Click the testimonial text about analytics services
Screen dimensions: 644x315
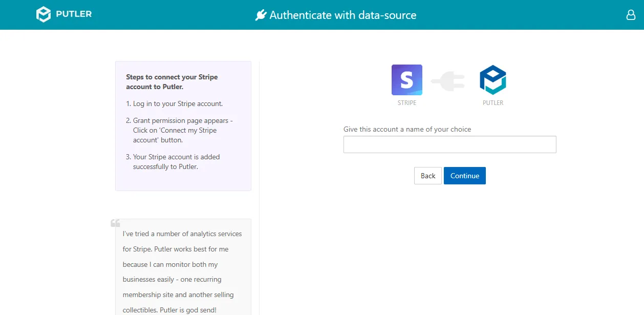[182, 272]
